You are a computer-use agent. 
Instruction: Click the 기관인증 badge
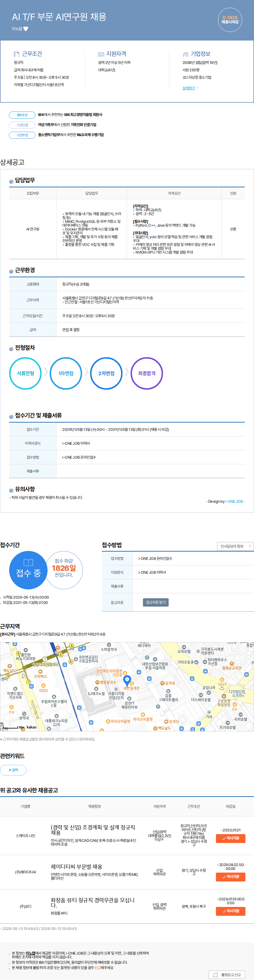coord(22,125)
